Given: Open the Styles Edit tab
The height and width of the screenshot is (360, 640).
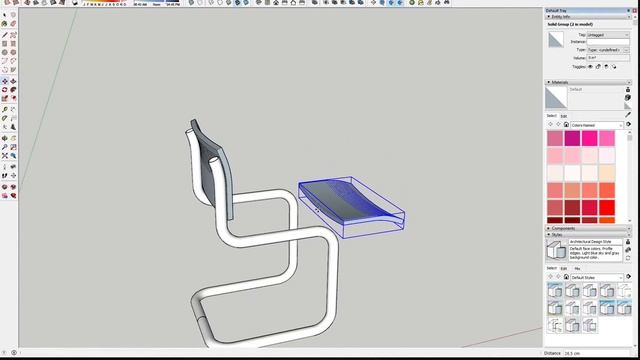Looking at the screenshot, I should (564, 269).
